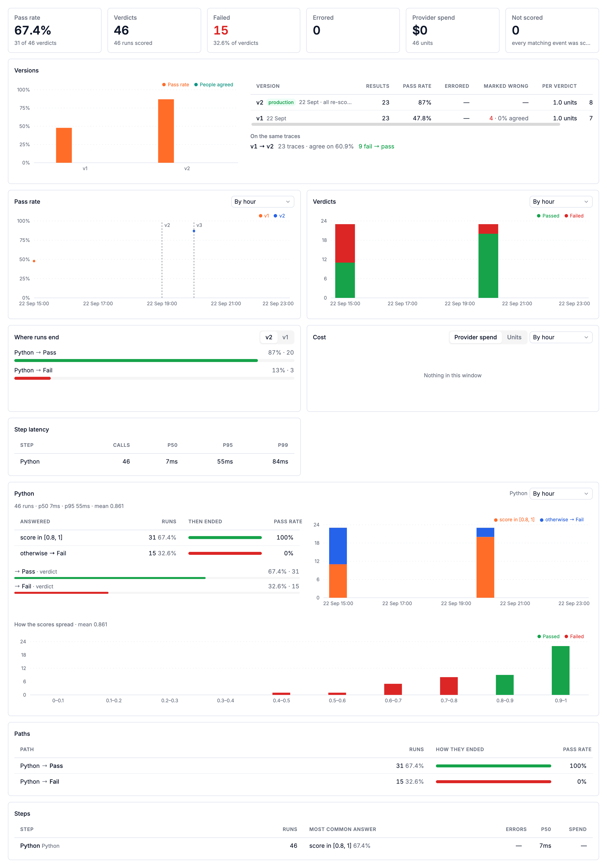Select 'Python → Fail' in Where runs end

pyautogui.click(x=154, y=373)
